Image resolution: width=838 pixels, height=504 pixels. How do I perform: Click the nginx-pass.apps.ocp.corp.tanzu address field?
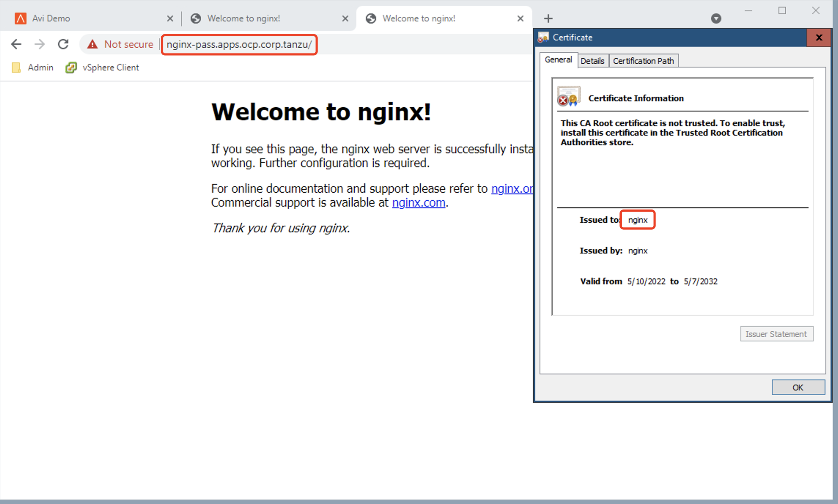(239, 44)
